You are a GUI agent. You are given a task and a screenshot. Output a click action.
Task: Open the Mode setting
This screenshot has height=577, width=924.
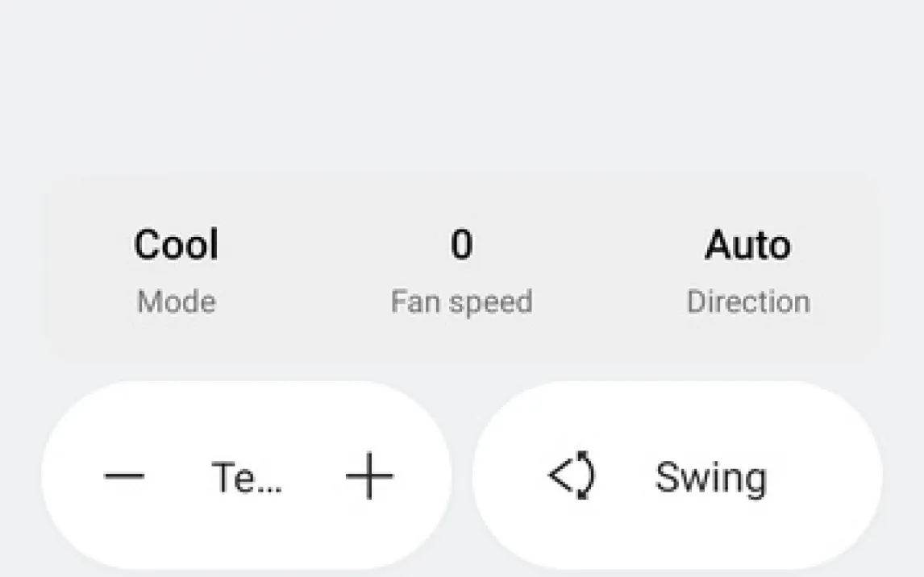click(x=177, y=274)
